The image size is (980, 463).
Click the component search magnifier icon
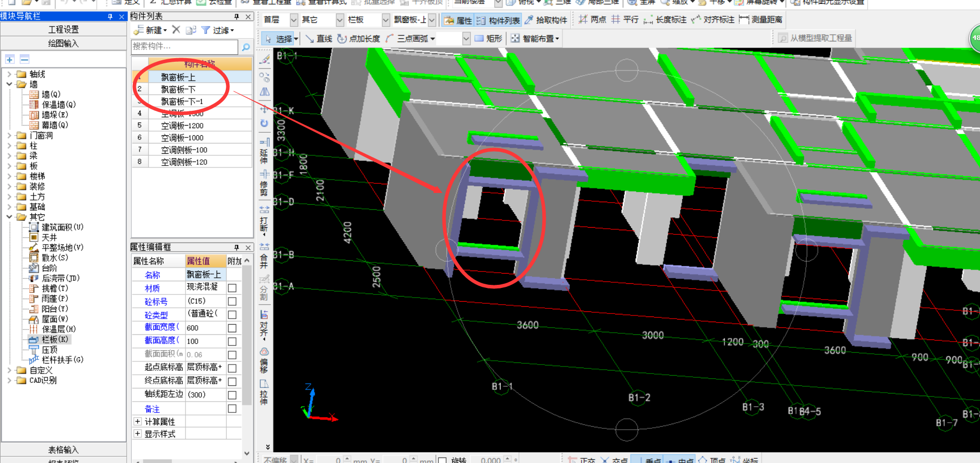click(246, 47)
